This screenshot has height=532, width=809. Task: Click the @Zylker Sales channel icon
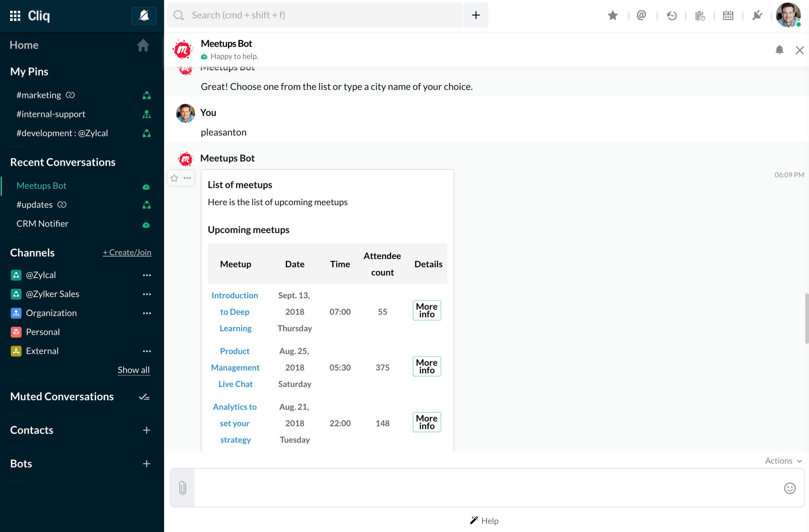[16, 294]
